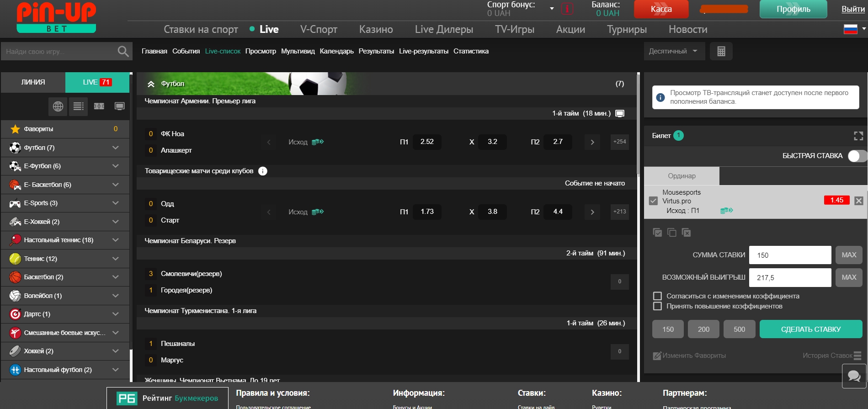Select the globe view icon in sidebar

(x=58, y=106)
